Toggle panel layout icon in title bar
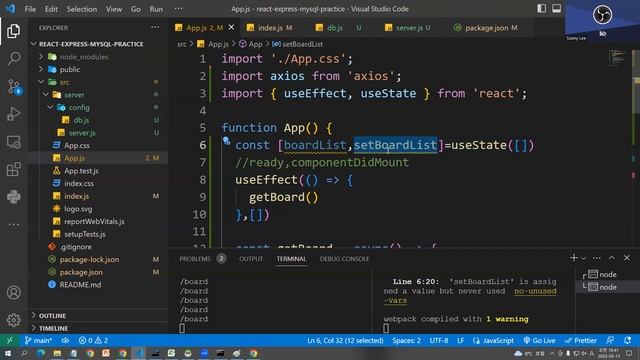The height and width of the screenshot is (360, 640). pos(556,9)
